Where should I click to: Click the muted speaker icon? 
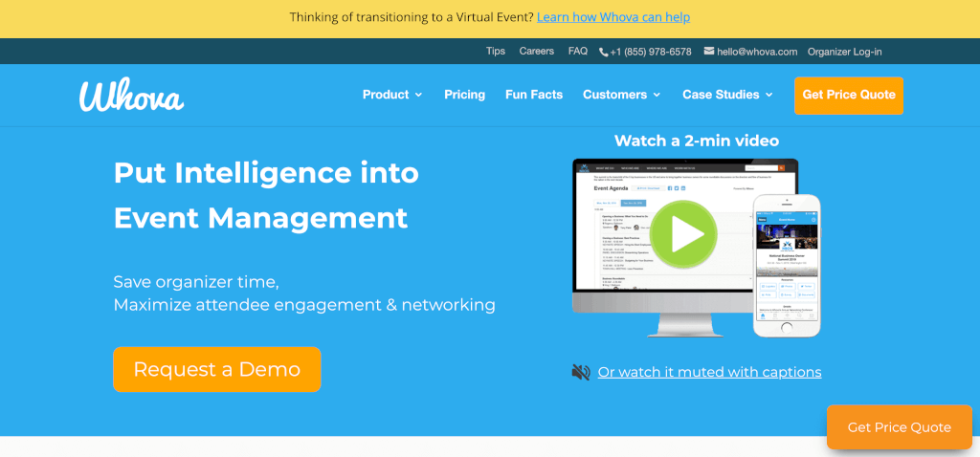[581, 372]
